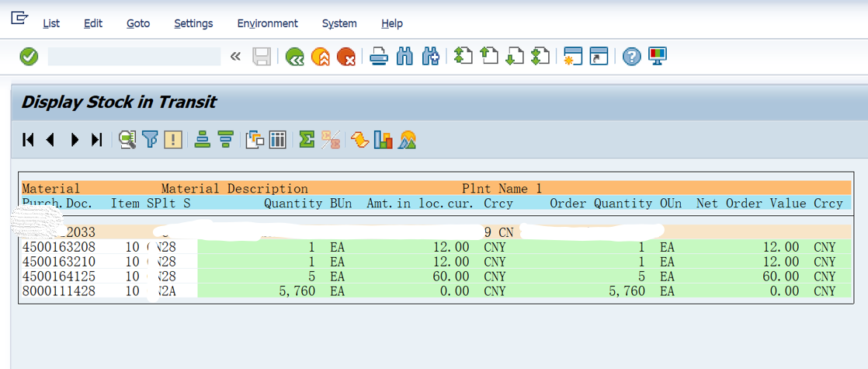Click the mountains and sun icon
This screenshot has width=868, height=369.
pos(406,140)
